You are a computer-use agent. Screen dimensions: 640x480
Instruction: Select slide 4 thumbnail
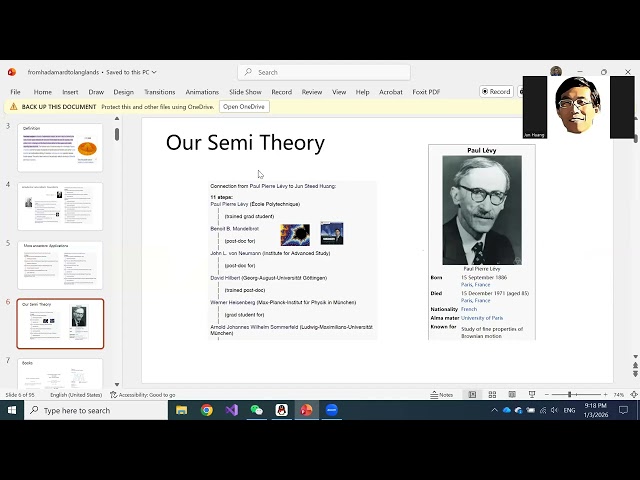point(60,207)
